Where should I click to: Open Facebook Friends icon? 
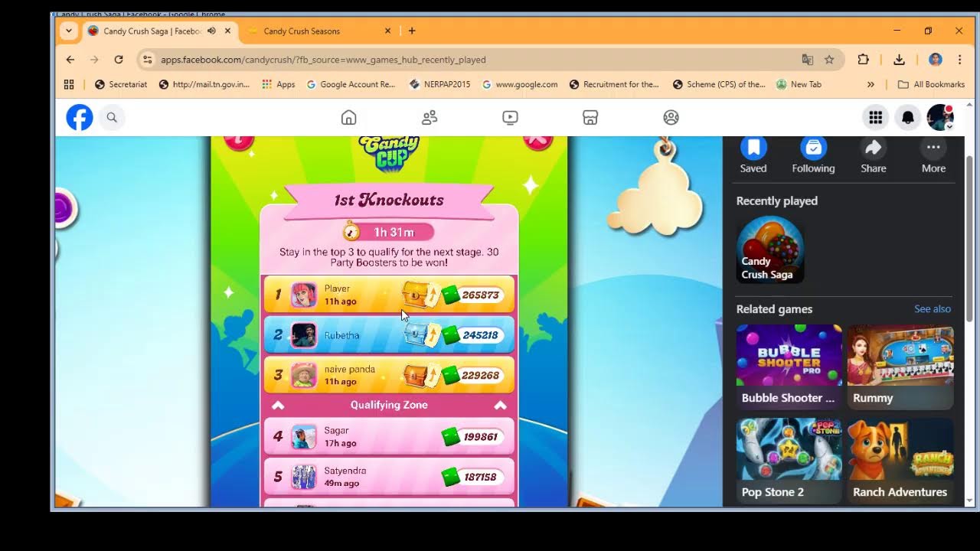coord(430,117)
